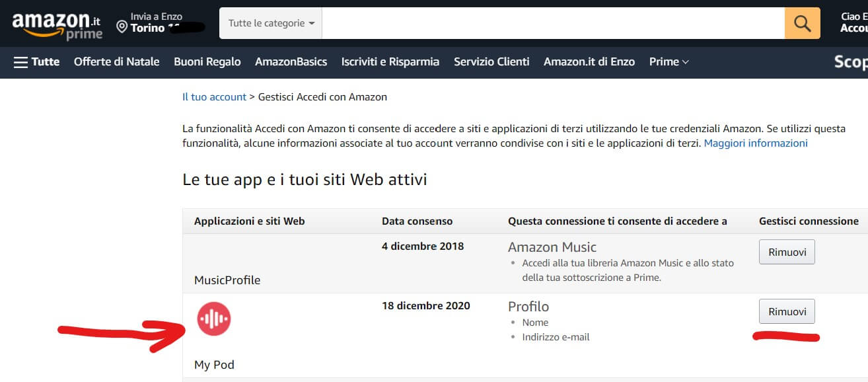
Task: Remove the Amazon Music MusicProfile connection
Action: (x=786, y=252)
